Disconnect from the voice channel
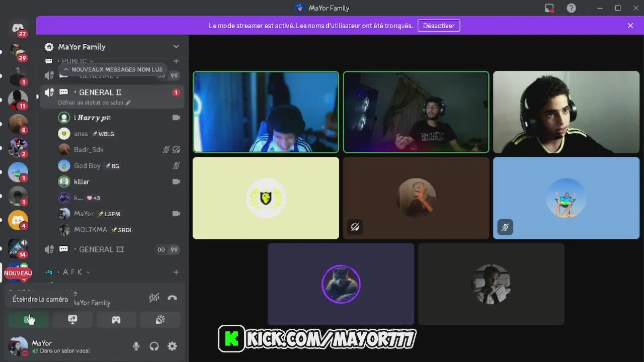Image resolution: width=644 pixels, height=362 pixels. click(x=172, y=298)
